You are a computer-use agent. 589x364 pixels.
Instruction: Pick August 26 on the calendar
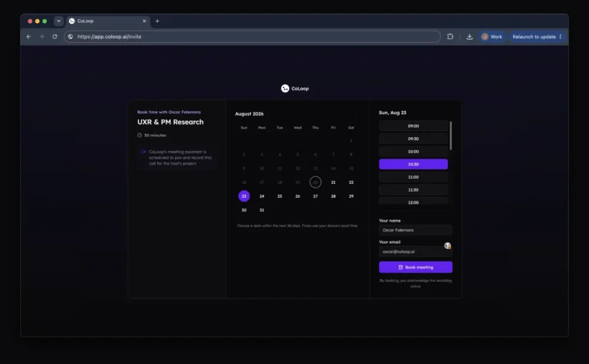click(298, 196)
